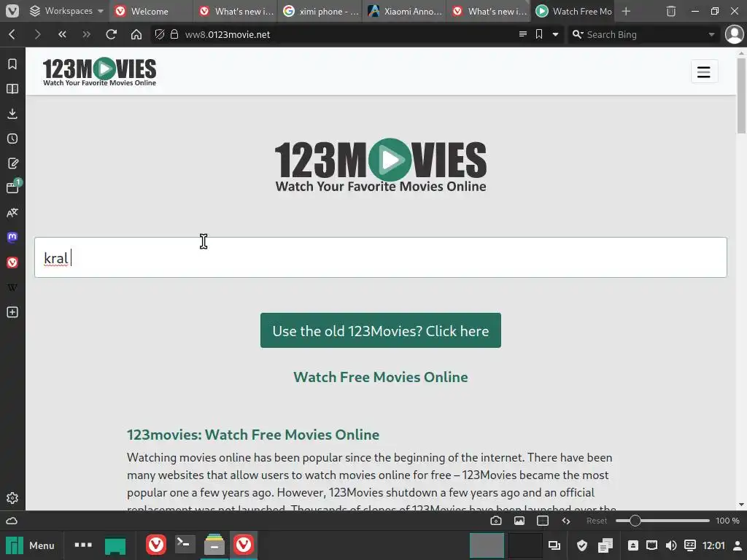
Task: Open the Translate panel
Action: tap(12, 213)
